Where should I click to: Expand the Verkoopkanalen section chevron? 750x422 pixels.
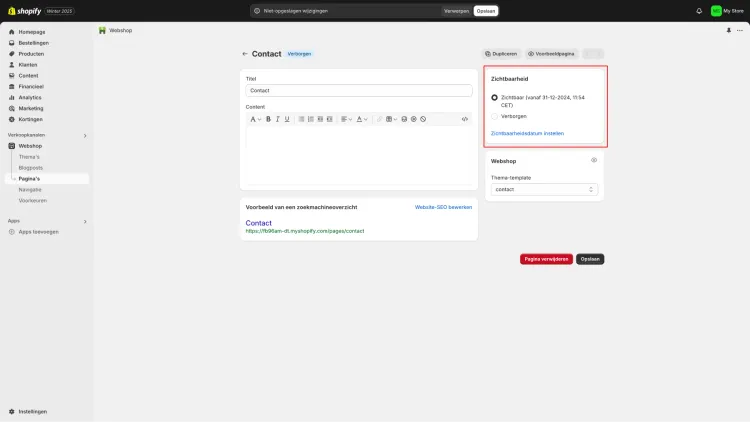(85, 135)
